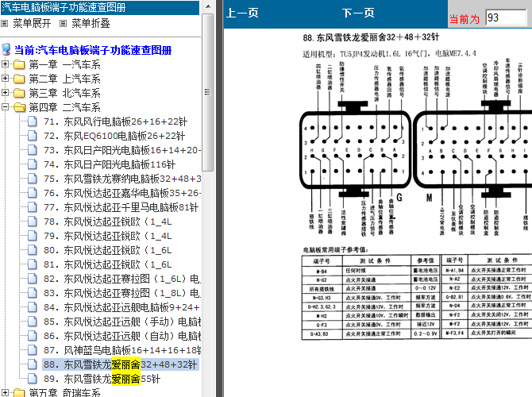Screen dimensions: 532x397
Task: Click folder icon of 第一章 一汽车系
Action: coord(19,64)
